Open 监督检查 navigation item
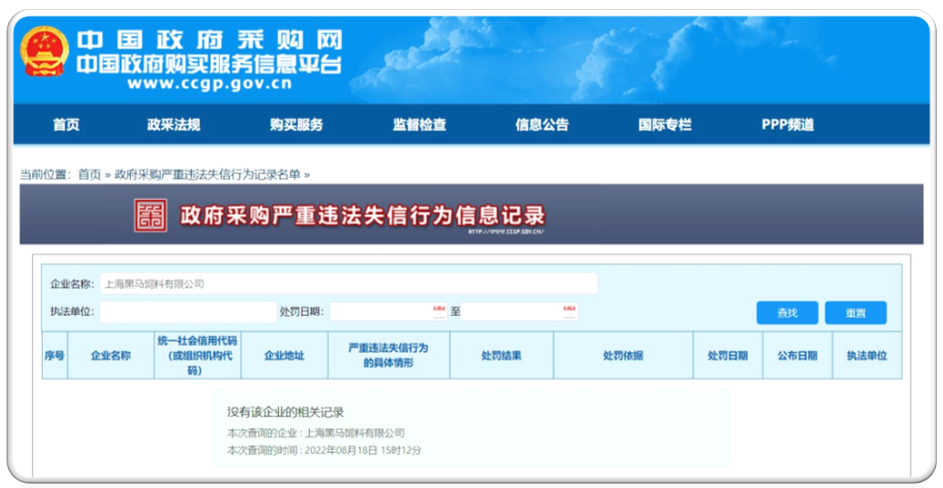 tap(419, 125)
